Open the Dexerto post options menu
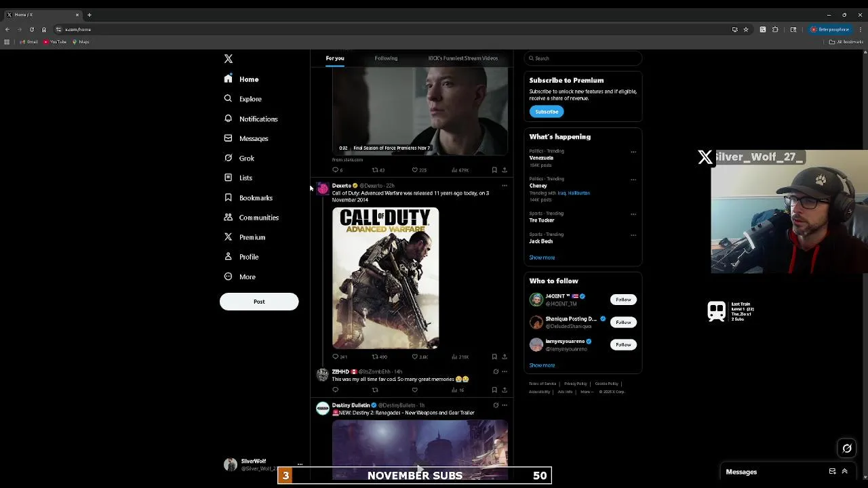Screen dimensions: 868x488 tap(504, 186)
